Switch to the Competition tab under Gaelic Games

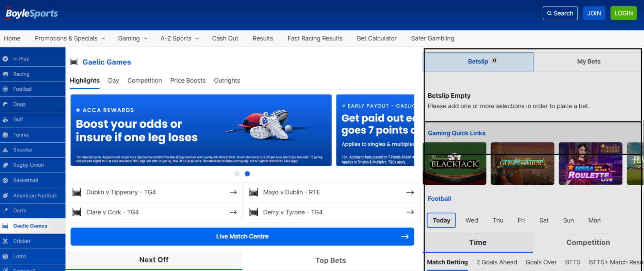coord(145,80)
